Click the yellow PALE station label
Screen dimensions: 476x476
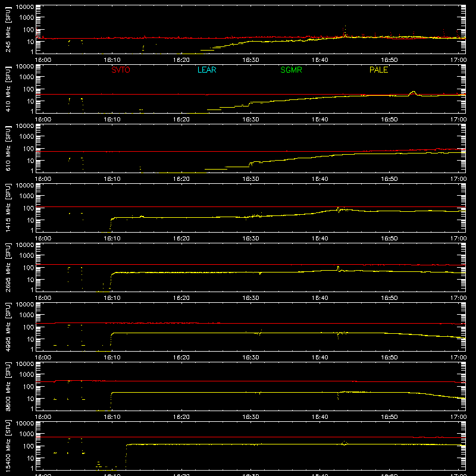point(378,70)
